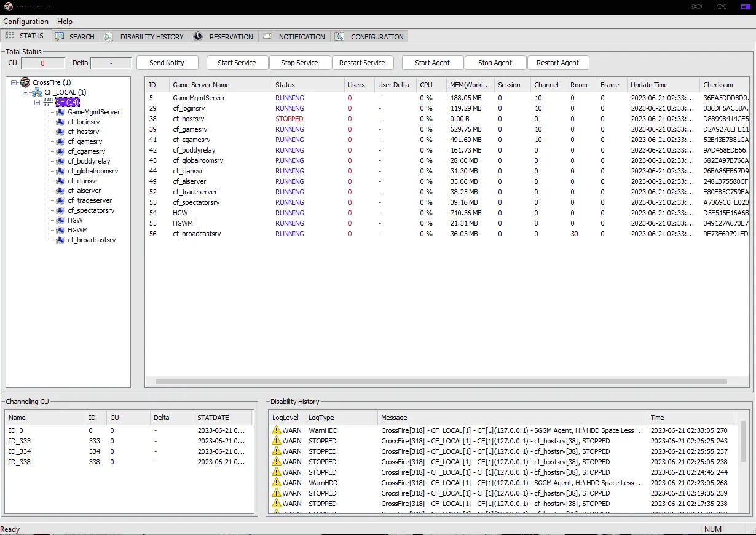Sort by Status column header
Image resolution: width=756 pixels, height=535 pixels.
click(x=308, y=85)
